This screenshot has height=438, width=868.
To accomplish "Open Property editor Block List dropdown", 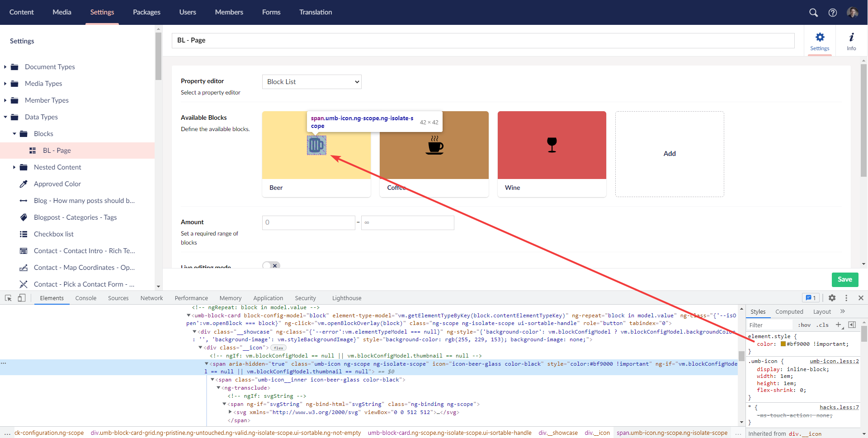I will click(x=312, y=82).
